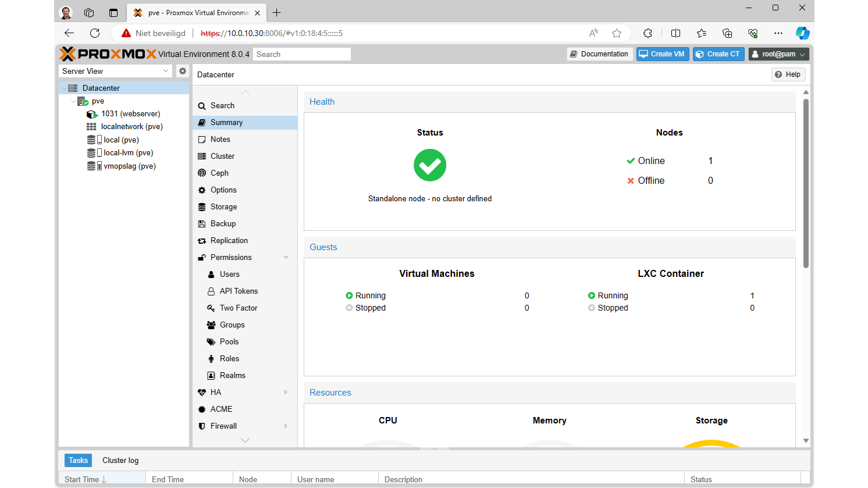Viewport: 868px width, 488px height.
Task: Click the browser back arrow
Action: [x=69, y=33]
